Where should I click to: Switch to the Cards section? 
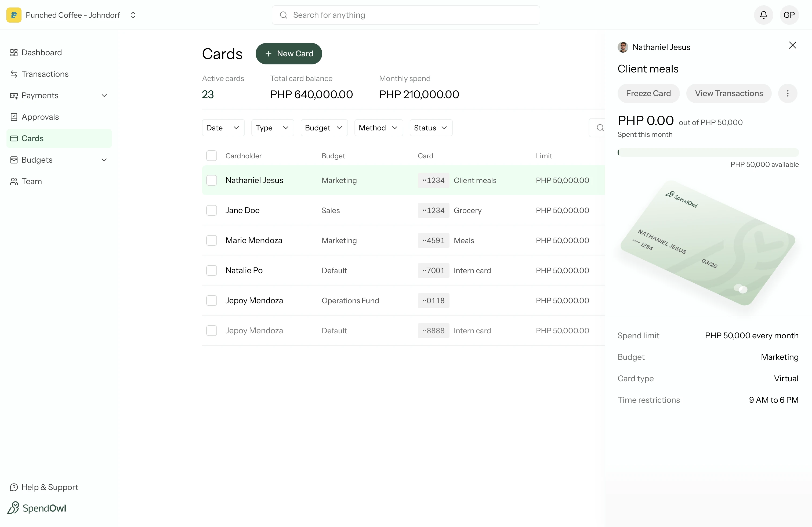pos(32,138)
